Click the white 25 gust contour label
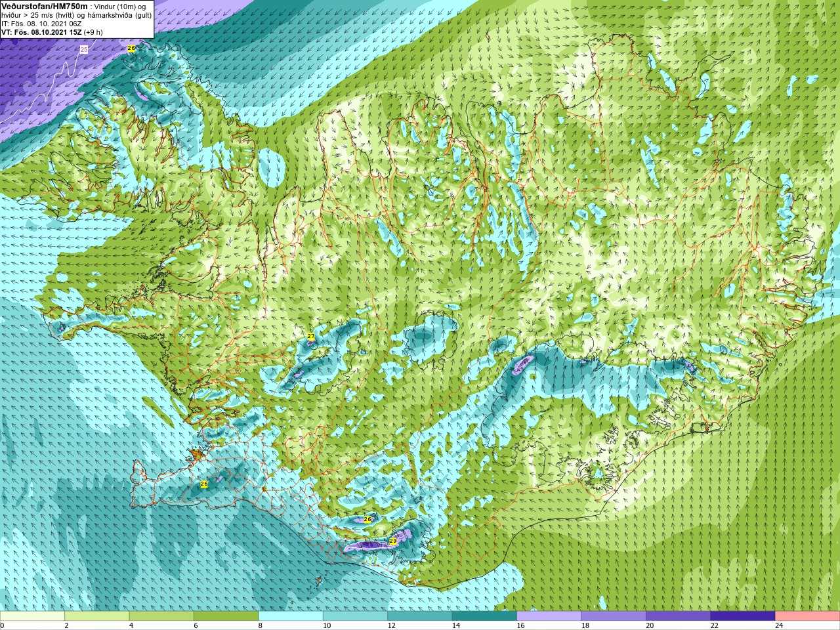The width and height of the screenshot is (840, 630). [x=83, y=49]
